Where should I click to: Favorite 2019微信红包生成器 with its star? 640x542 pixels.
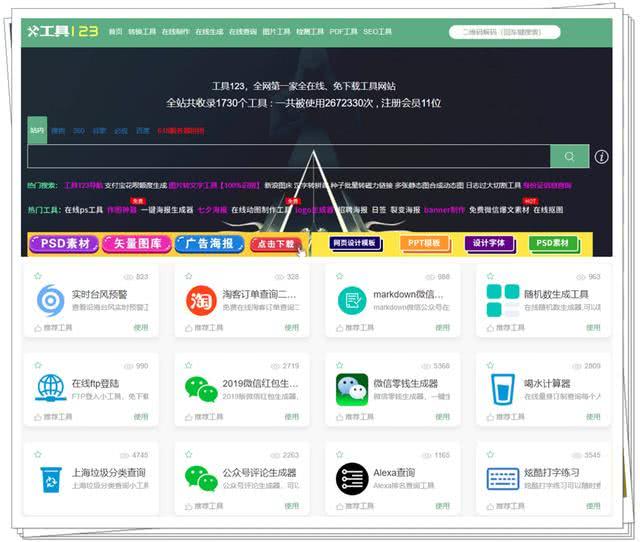189,365
